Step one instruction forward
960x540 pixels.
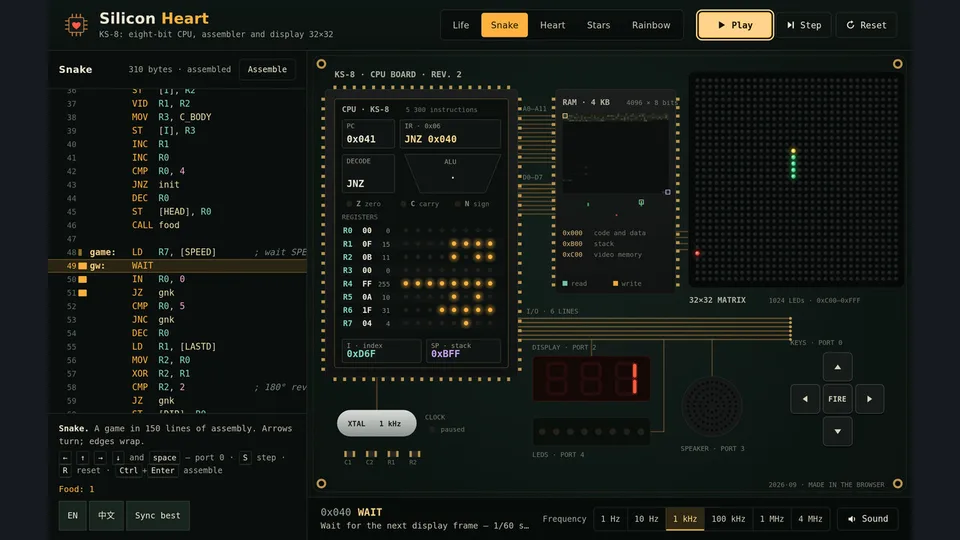click(804, 25)
